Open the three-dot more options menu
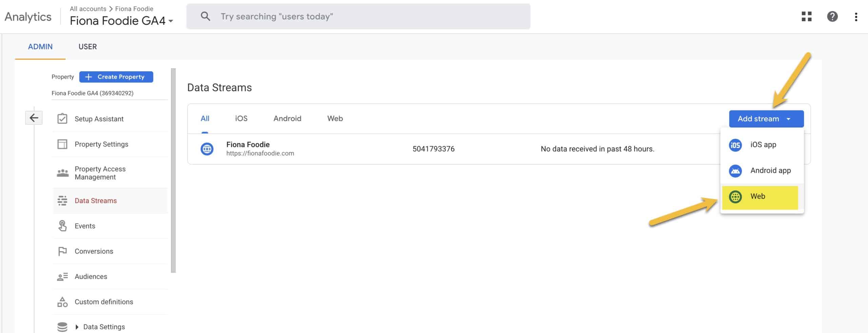Screen dimensions: 868x333 (856, 17)
